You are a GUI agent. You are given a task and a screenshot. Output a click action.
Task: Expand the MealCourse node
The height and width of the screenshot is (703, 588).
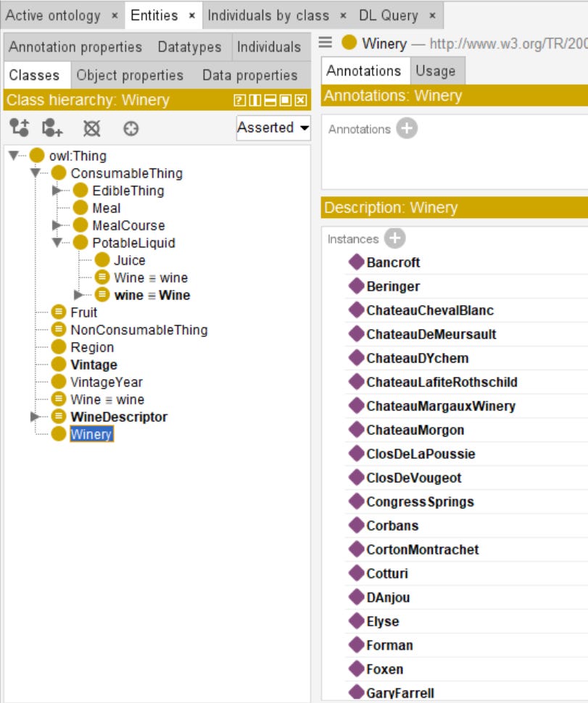click(57, 225)
